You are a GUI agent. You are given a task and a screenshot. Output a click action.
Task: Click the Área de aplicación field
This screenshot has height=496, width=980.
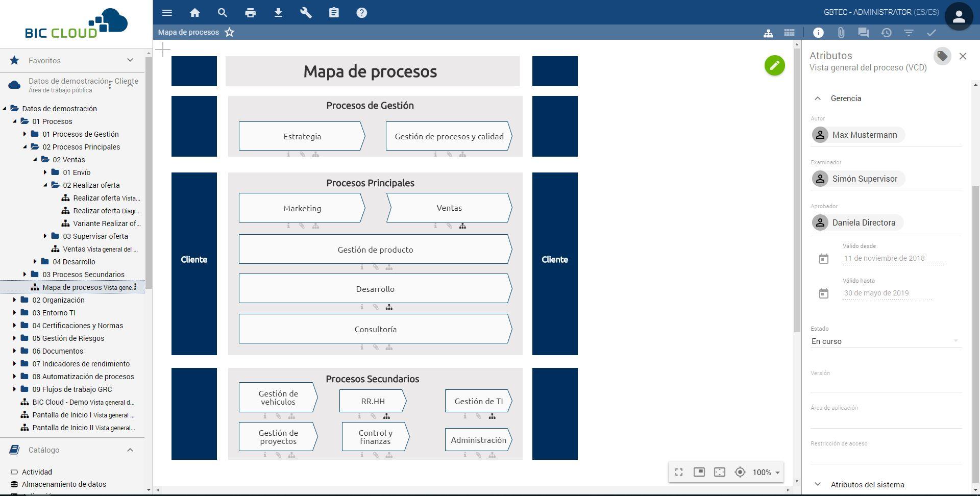pos(886,420)
